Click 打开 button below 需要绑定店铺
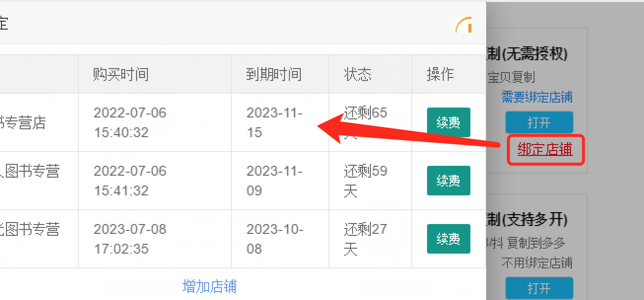Screen dimensions: 644x300 click(539, 122)
